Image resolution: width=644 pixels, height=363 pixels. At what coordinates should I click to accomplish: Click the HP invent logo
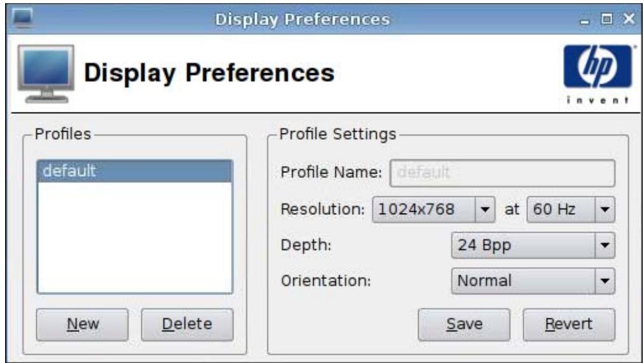[598, 74]
